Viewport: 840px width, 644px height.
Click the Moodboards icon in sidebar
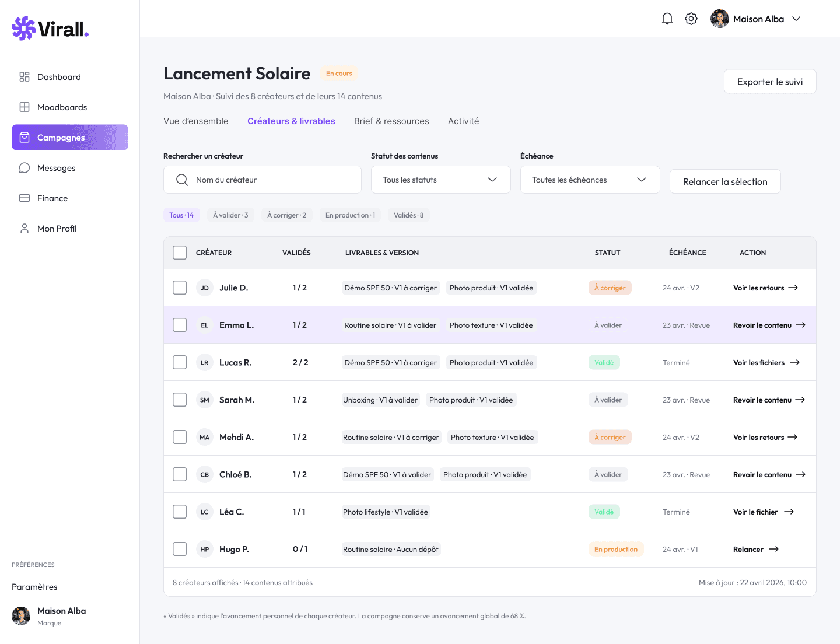point(24,107)
